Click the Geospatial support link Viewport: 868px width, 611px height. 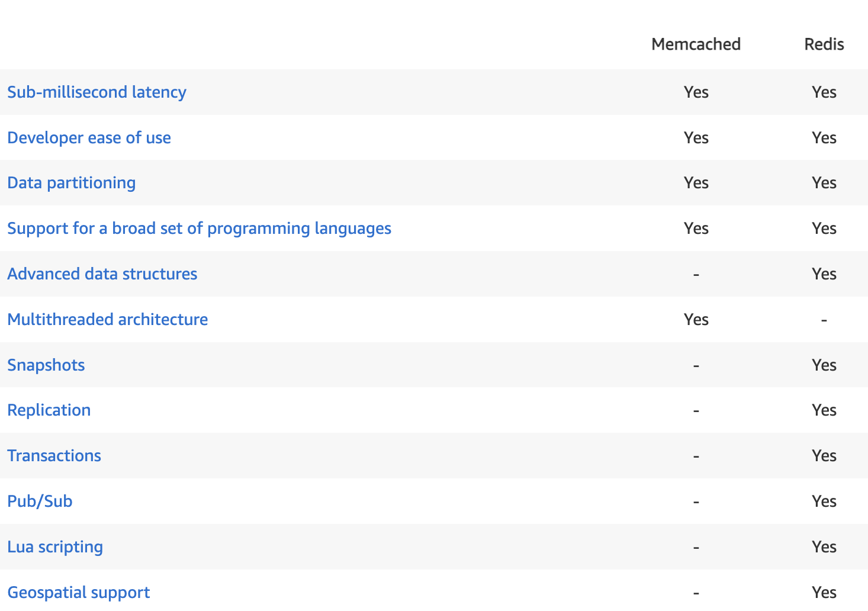pyautogui.click(x=78, y=593)
